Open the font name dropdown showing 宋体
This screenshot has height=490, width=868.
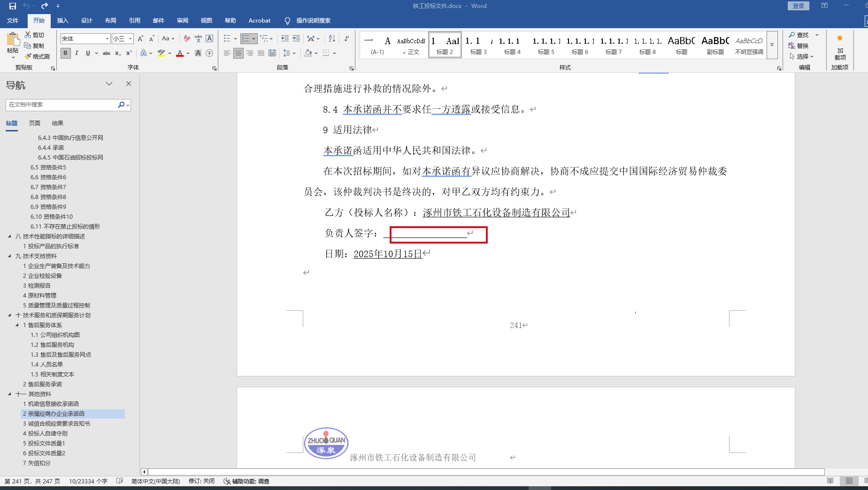107,38
